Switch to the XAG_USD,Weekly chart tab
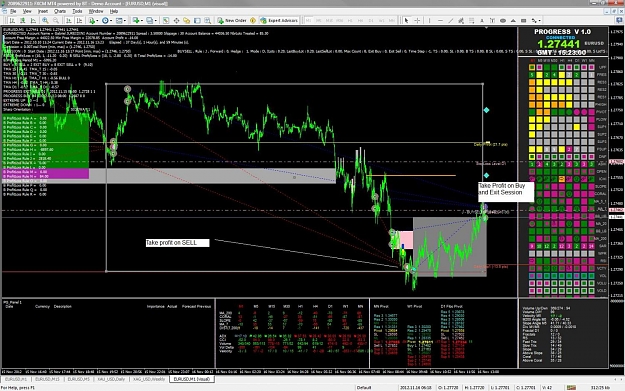This screenshot has height=391, width=625. coord(149,379)
